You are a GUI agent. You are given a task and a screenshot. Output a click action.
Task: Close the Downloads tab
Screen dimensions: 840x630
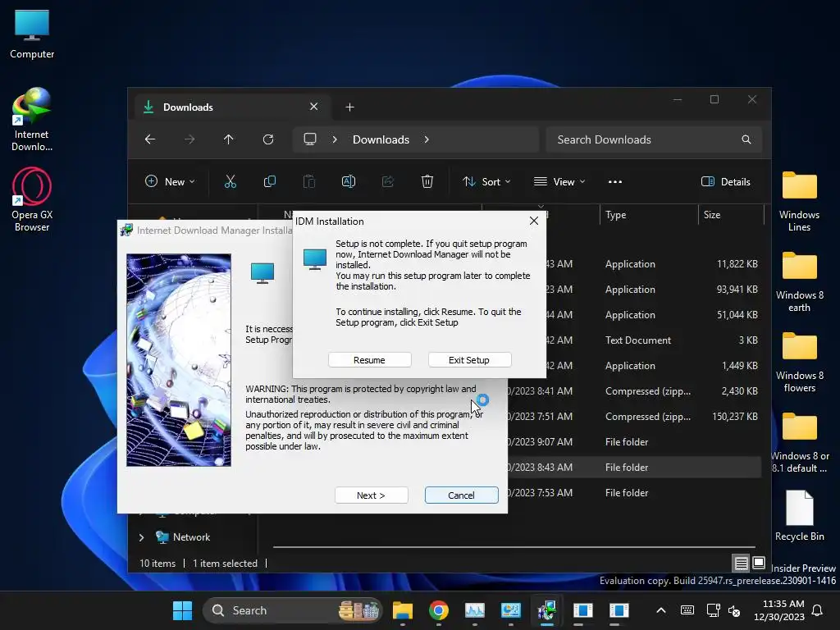point(314,107)
